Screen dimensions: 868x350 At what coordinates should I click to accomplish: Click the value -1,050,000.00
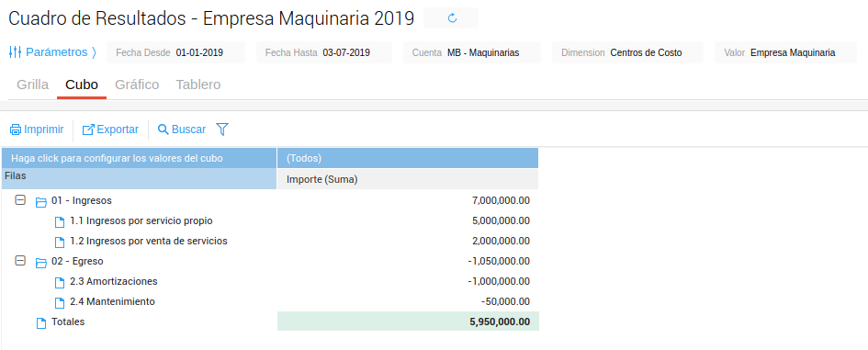tap(498, 262)
